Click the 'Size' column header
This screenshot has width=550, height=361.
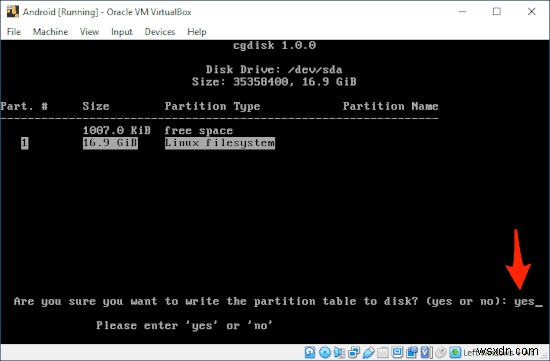click(x=96, y=106)
